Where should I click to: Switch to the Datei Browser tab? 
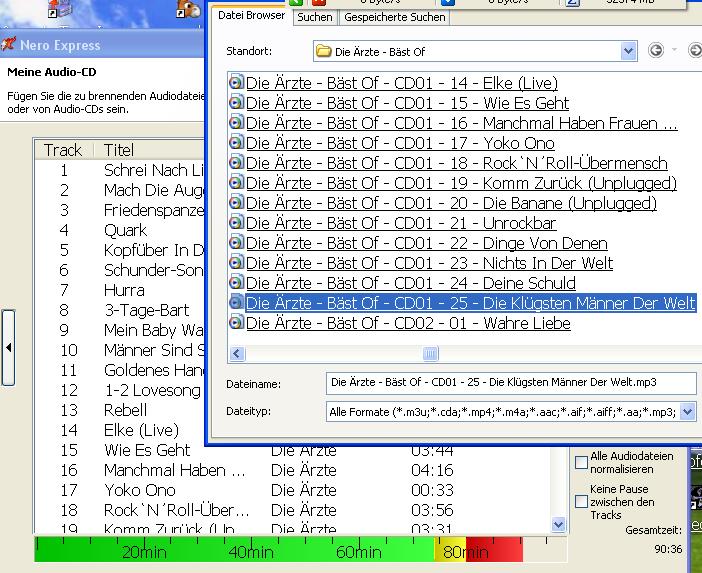[251, 16]
